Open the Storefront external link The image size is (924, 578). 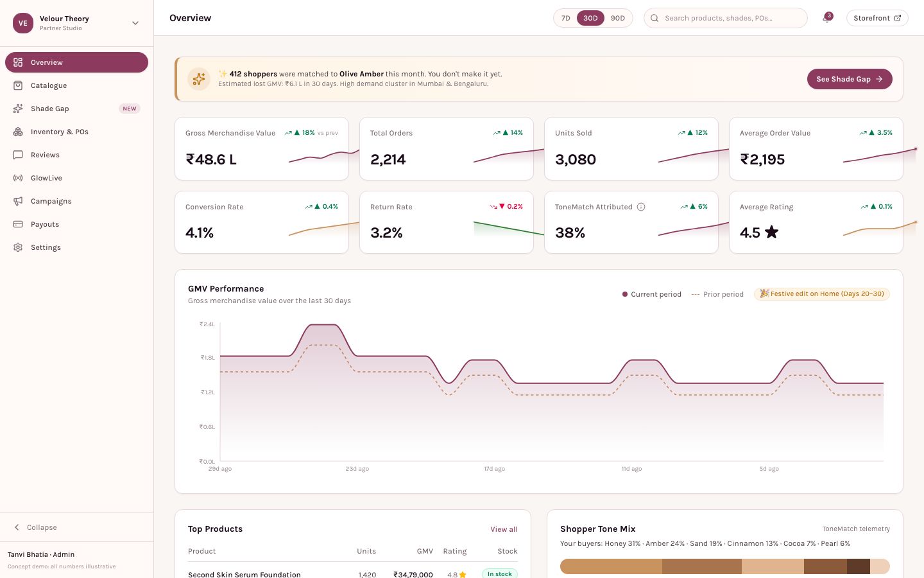click(x=877, y=18)
